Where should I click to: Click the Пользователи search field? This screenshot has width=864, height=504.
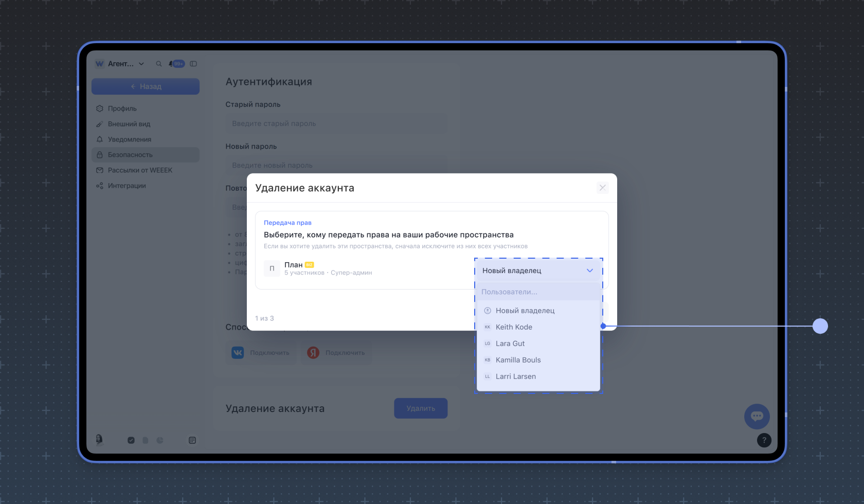[538, 292]
